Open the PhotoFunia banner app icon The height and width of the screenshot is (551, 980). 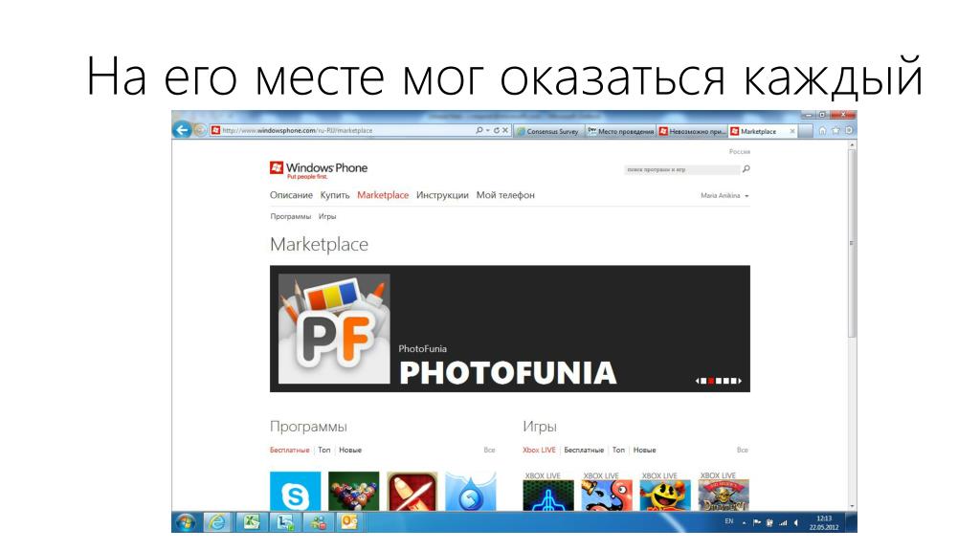coord(334,329)
